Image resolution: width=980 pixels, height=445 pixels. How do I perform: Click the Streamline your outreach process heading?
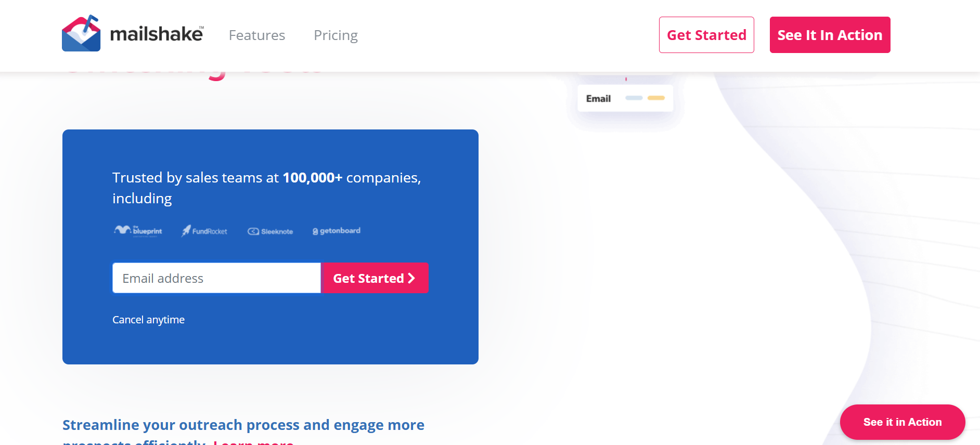tap(243, 425)
